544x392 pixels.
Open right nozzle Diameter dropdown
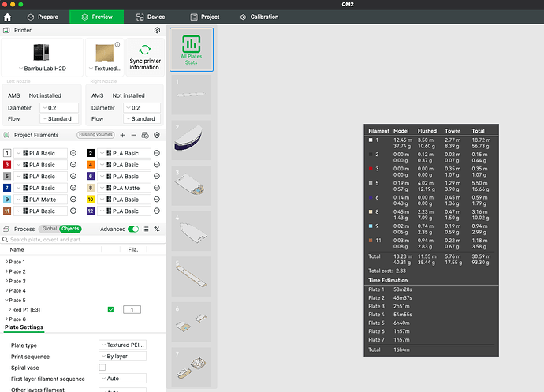coord(142,108)
